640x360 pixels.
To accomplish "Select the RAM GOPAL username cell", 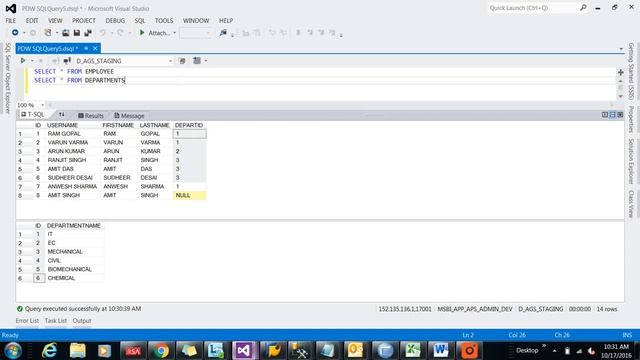I will point(72,134).
